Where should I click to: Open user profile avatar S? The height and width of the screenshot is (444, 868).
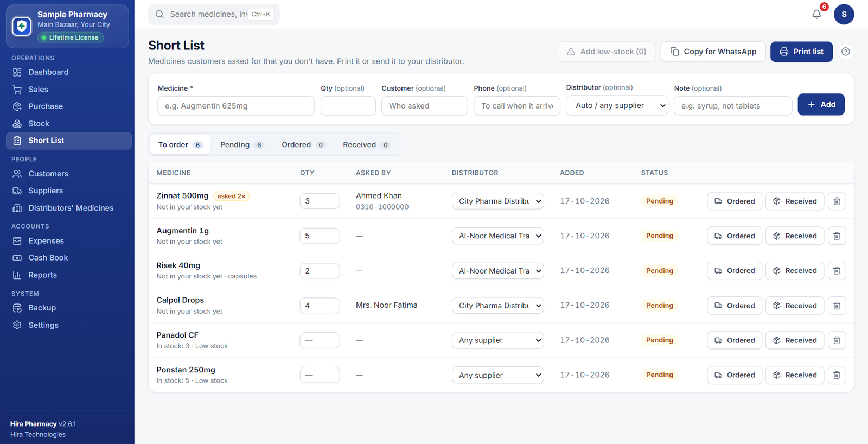[x=844, y=14]
